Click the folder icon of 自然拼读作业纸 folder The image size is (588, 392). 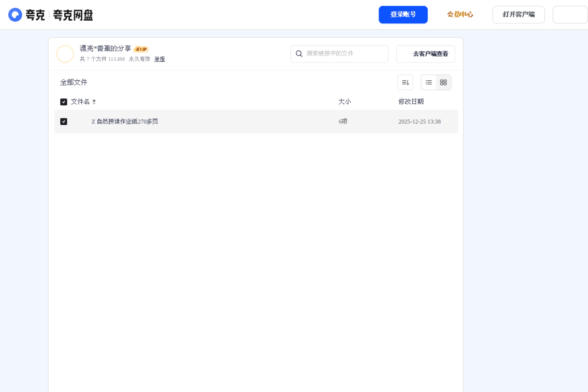(80, 121)
